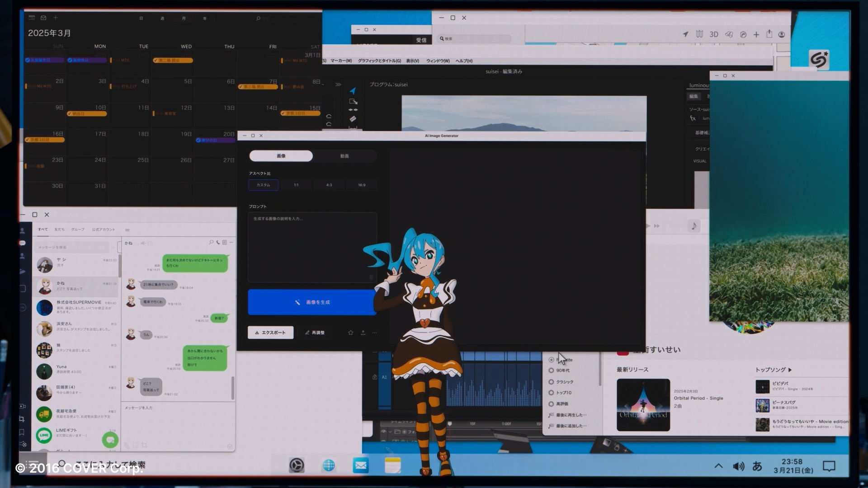Select the 90年代 playlist in music sidebar
The width and height of the screenshot is (868, 488).
pos(563,371)
